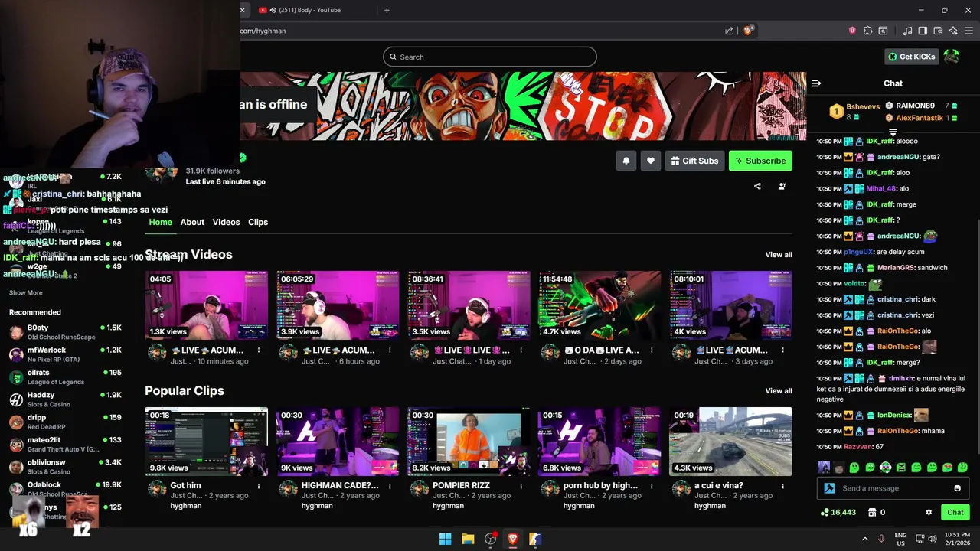
Task: Switch to the Home tab
Action: (160, 222)
